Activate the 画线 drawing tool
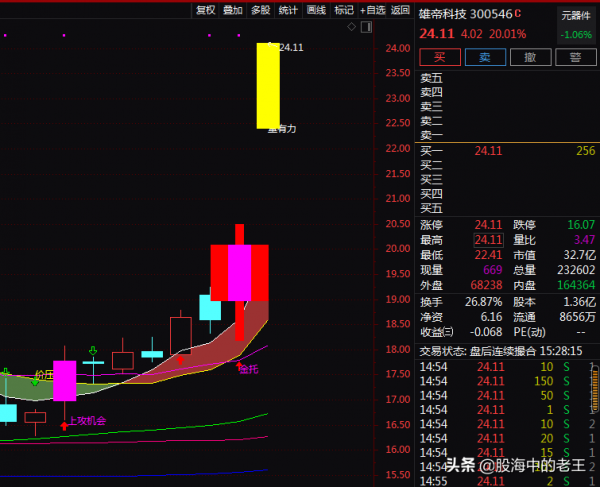This screenshot has height=487, width=600. pos(316,10)
